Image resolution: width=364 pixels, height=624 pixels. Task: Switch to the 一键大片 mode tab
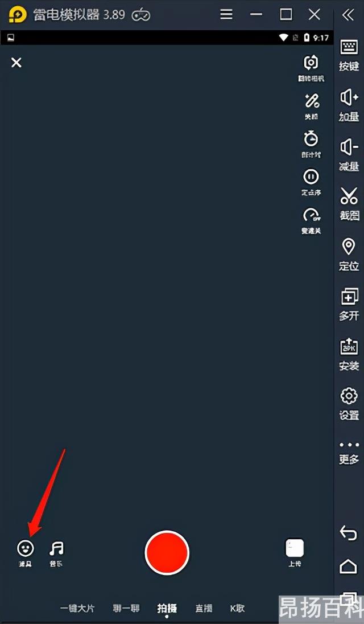click(77, 608)
